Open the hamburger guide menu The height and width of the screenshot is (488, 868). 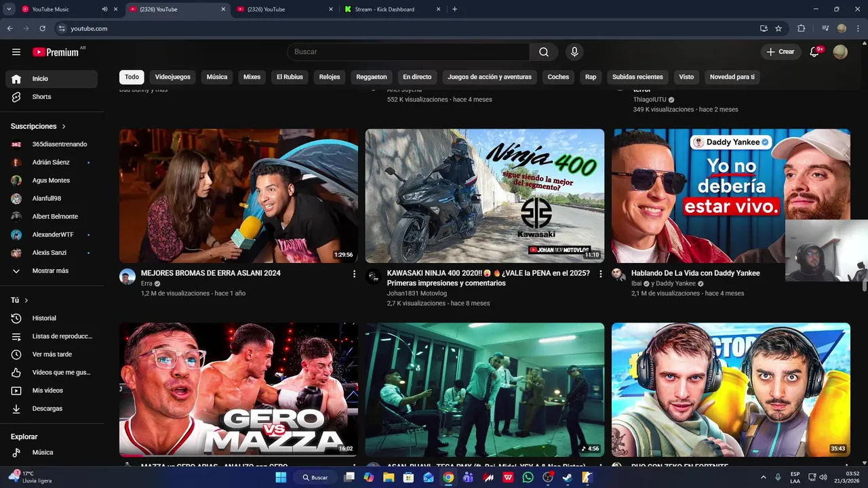coord(16,52)
